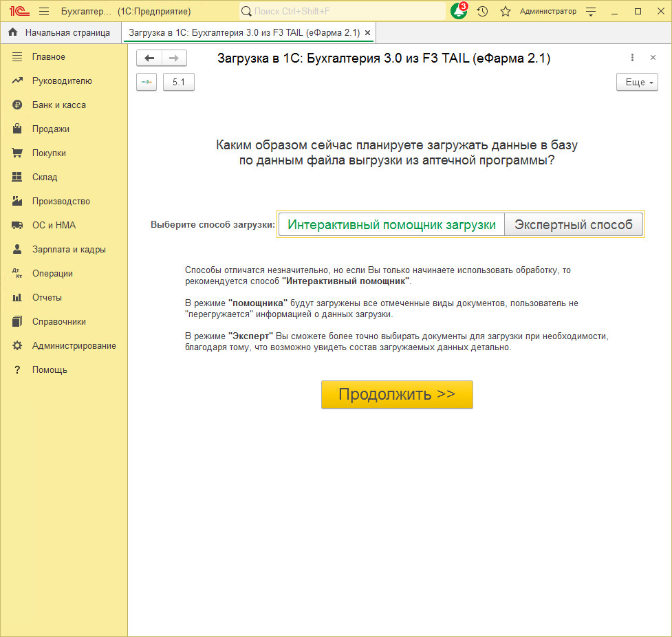Open service settings dropdown in title bar

591,12
